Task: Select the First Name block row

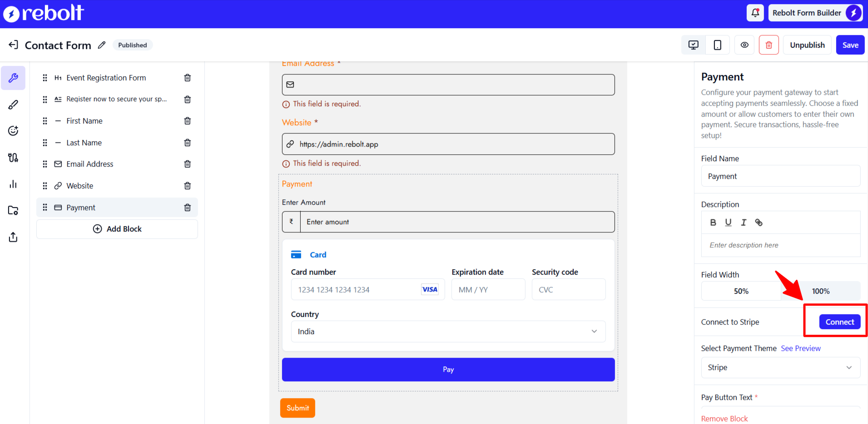Action: [x=117, y=121]
